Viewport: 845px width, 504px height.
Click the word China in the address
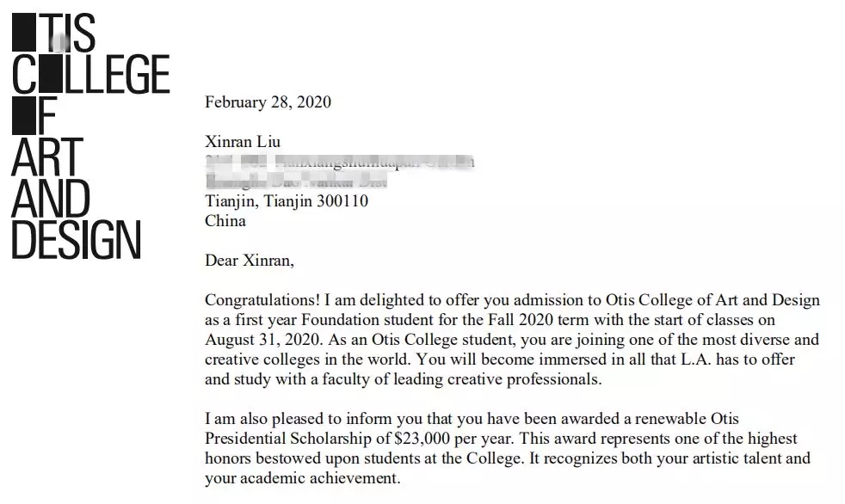tap(225, 221)
